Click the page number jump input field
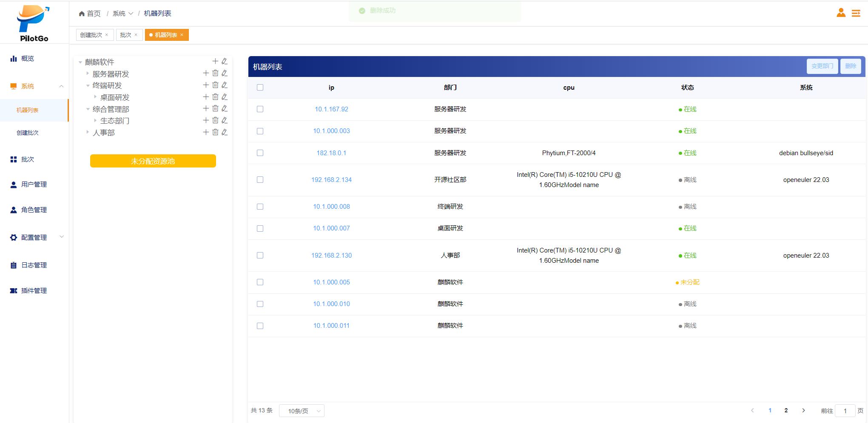This screenshot has width=868, height=423. [845, 411]
